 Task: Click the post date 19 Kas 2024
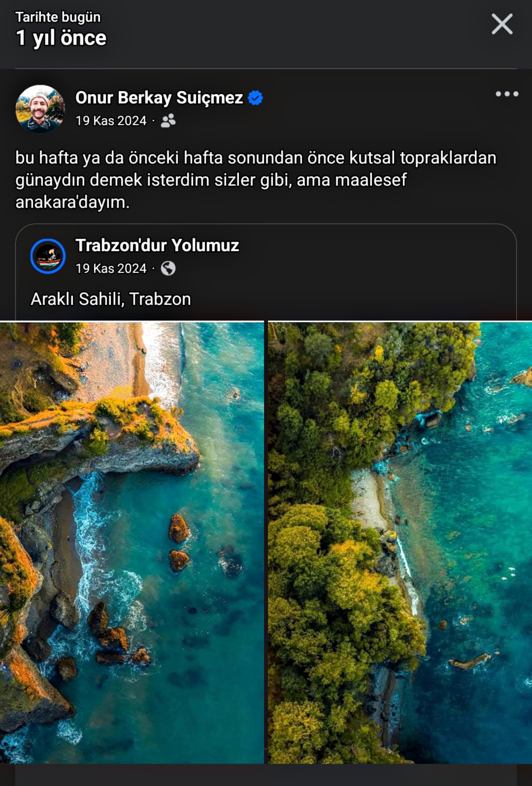[111, 121]
